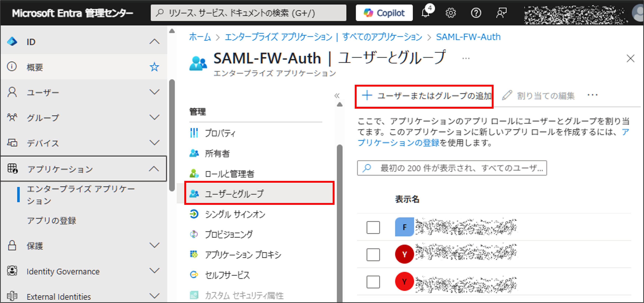Click the user search filter field
The image size is (644, 303).
pyautogui.click(x=452, y=168)
